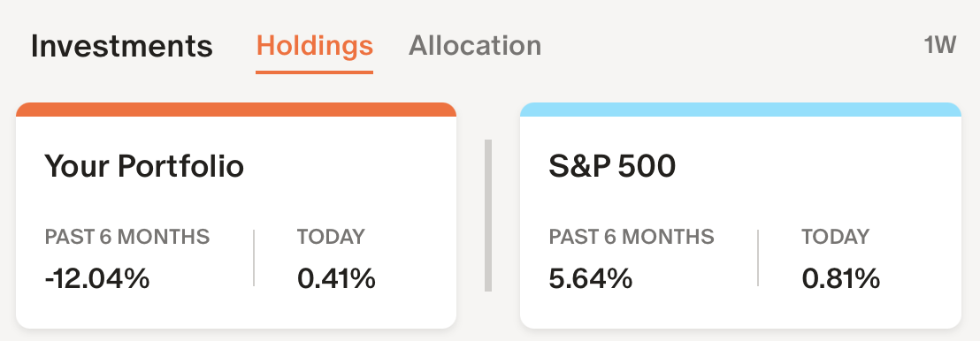Click the gray divider handle between cards
The image size is (980, 341).
point(488,216)
